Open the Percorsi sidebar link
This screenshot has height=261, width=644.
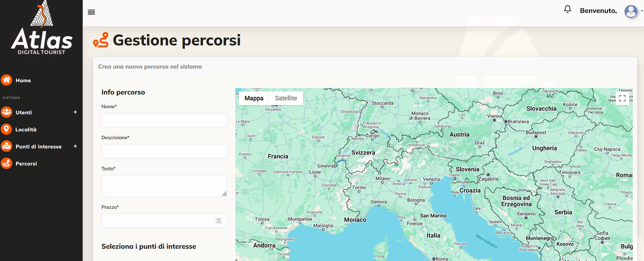coord(26,164)
